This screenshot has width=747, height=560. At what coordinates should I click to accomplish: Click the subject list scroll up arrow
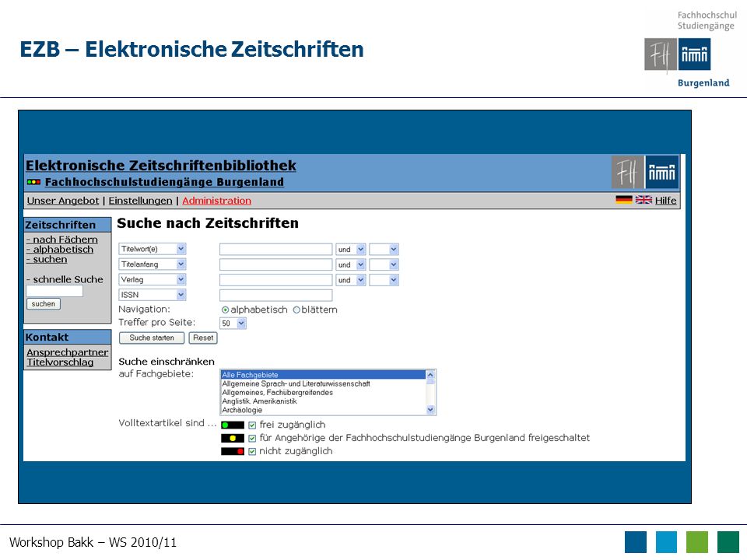tap(430, 375)
